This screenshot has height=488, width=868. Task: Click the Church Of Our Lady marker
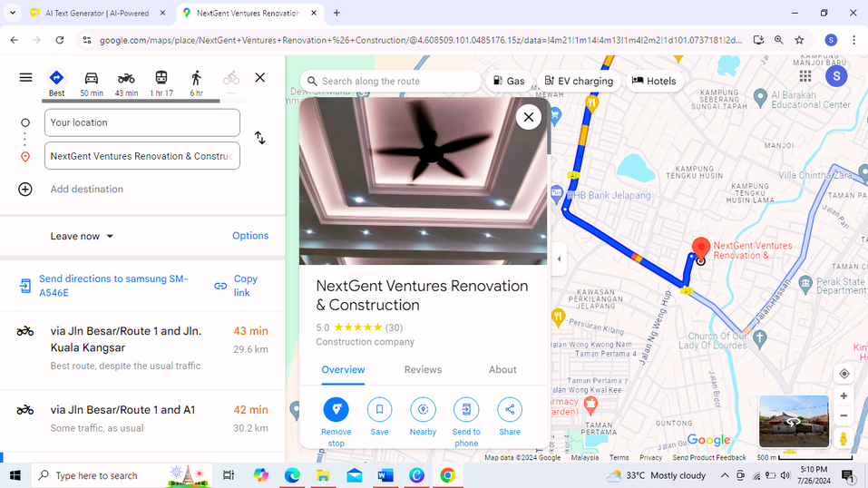760,338
